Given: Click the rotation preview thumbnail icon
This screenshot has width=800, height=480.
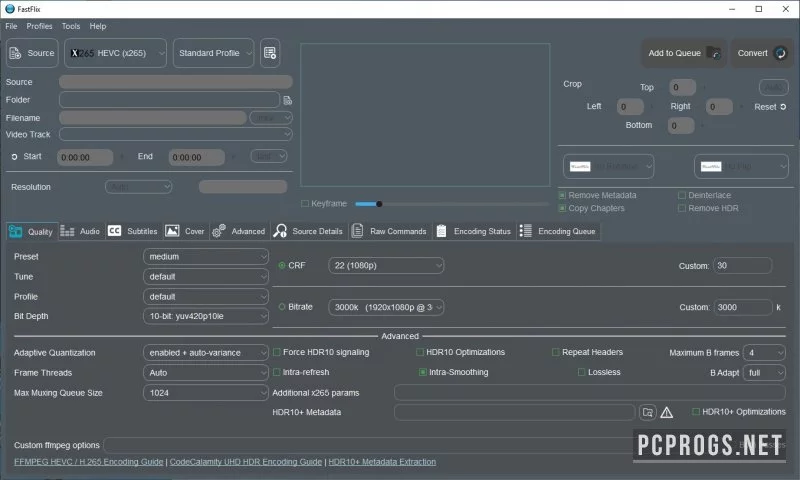Looking at the screenshot, I should (580, 166).
